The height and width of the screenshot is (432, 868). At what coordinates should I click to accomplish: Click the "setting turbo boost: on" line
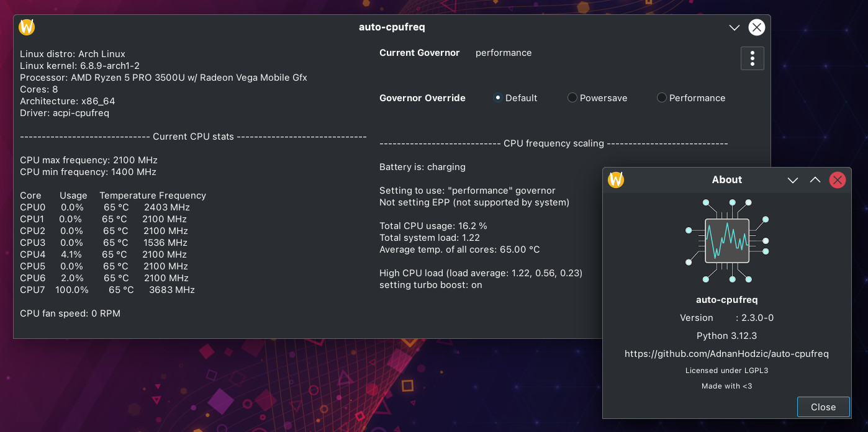point(431,285)
